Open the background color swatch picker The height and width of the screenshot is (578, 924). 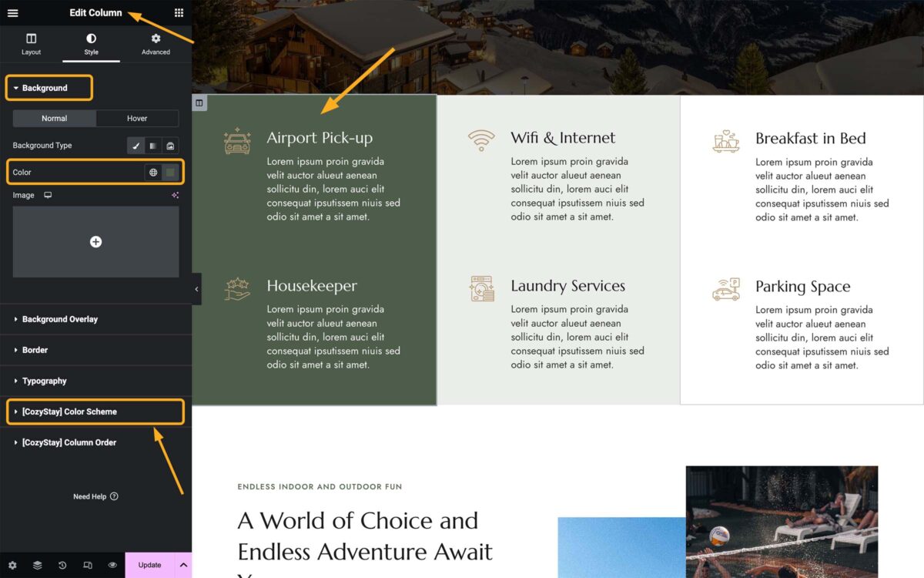click(x=171, y=173)
